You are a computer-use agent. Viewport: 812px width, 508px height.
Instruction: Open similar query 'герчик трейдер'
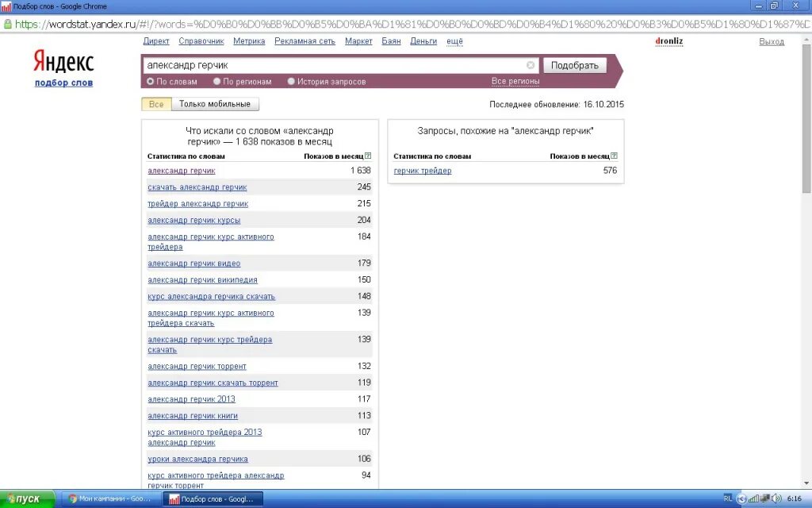tap(423, 171)
